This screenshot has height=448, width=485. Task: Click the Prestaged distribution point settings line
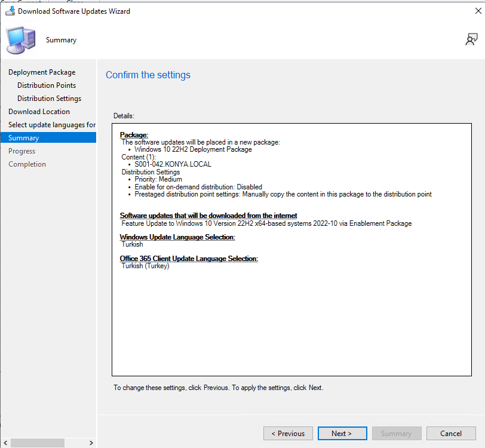coord(283,194)
